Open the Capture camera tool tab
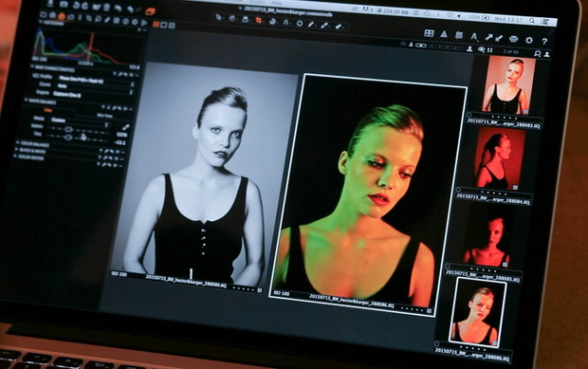The height and width of the screenshot is (369, 588). click(52, 15)
